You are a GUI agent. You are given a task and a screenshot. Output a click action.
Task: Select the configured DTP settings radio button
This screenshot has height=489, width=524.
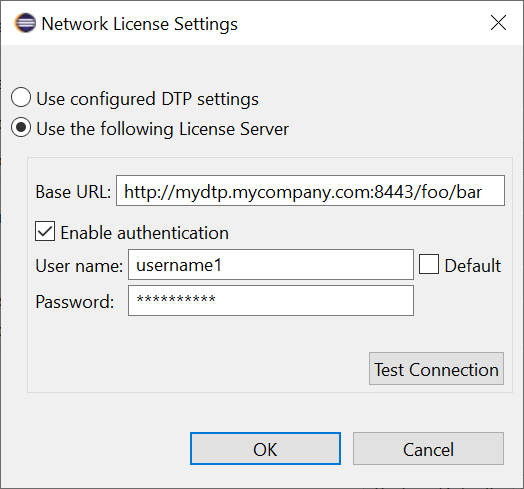pos(21,98)
